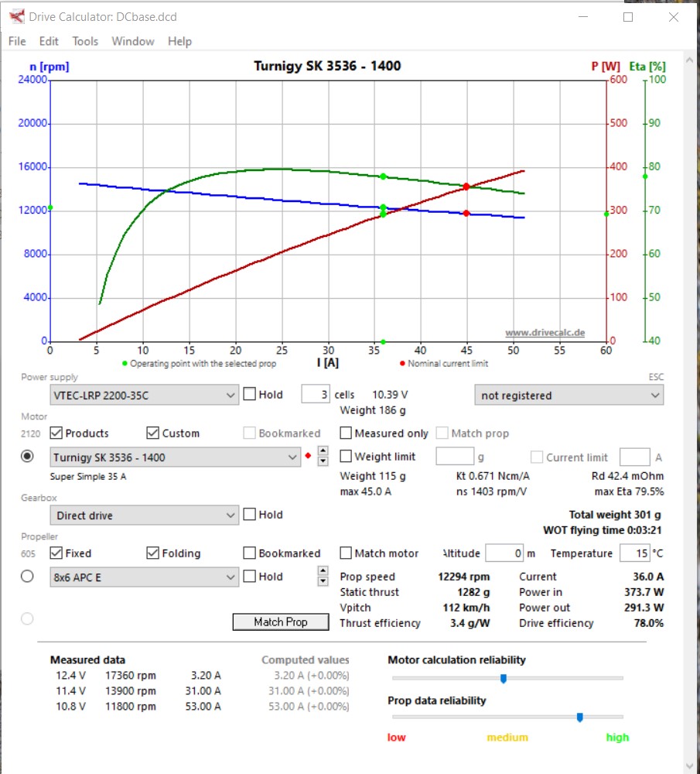Uncheck the motor Products checkbox

click(56, 433)
